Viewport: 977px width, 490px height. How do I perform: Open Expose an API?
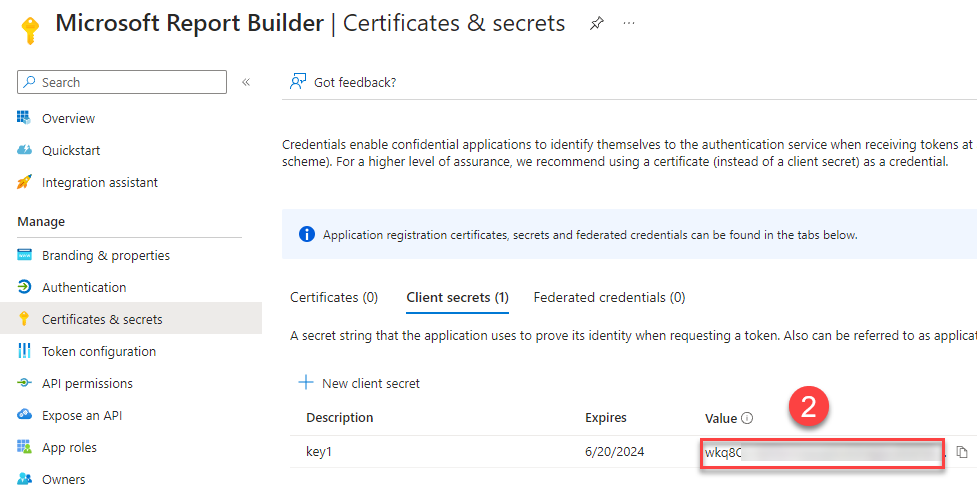(82, 415)
